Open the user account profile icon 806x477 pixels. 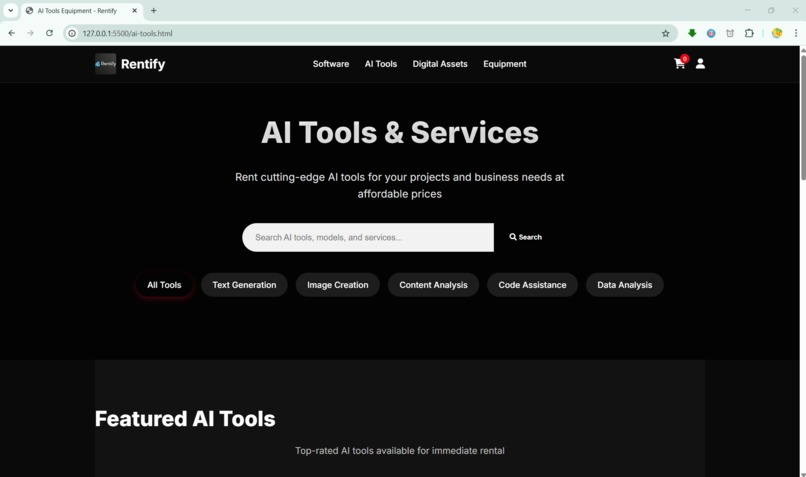(700, 63)
